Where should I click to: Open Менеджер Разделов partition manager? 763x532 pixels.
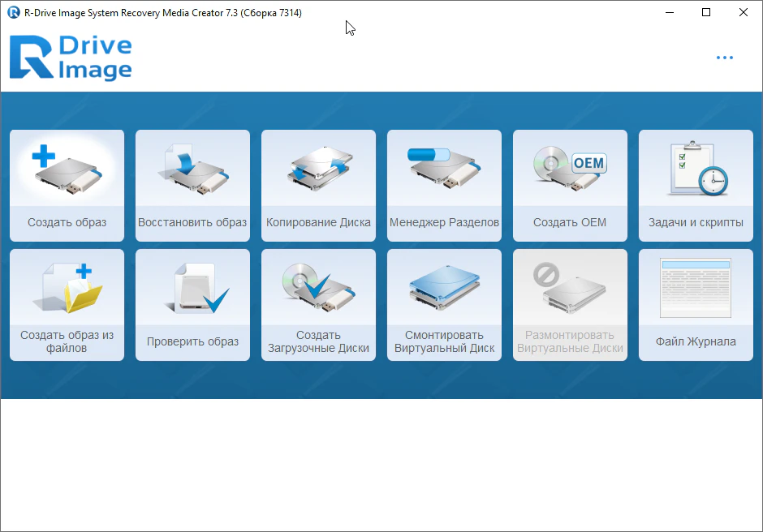tap(444, 170)
